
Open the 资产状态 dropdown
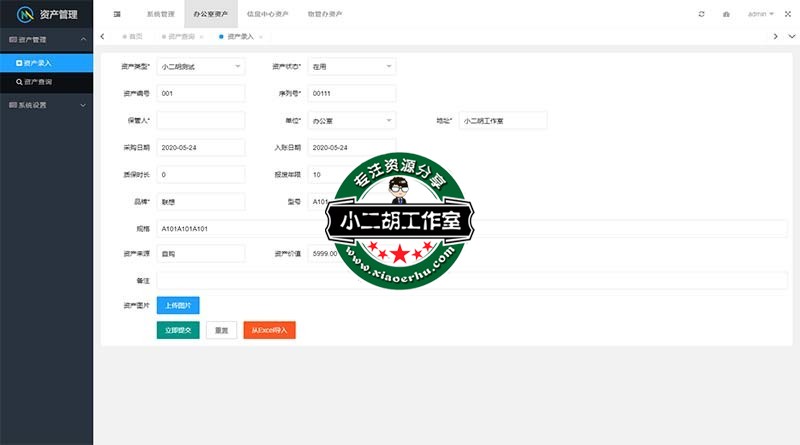point(351,67)
